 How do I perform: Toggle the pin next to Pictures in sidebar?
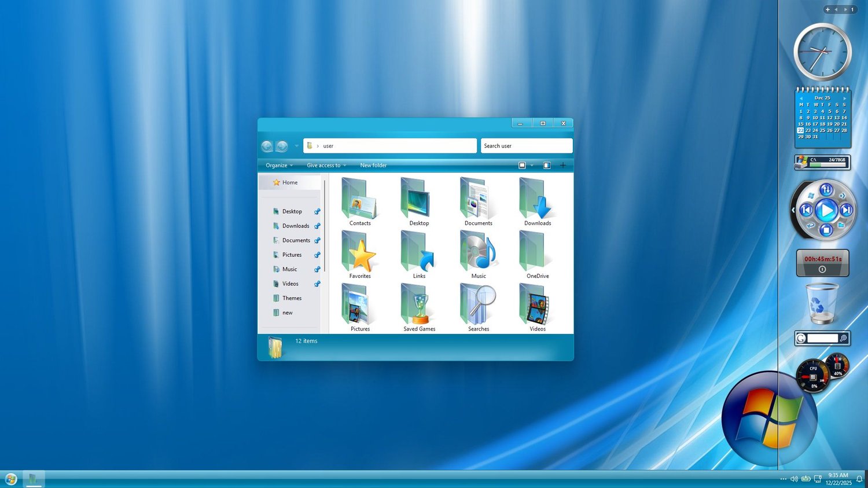[x=317, y=255]
